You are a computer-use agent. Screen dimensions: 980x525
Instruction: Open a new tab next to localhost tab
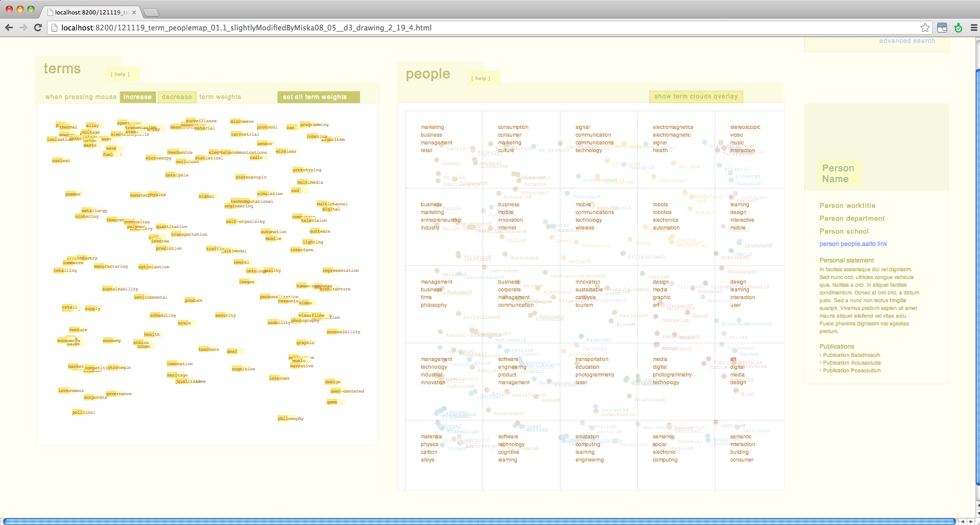tap(151, 12)
